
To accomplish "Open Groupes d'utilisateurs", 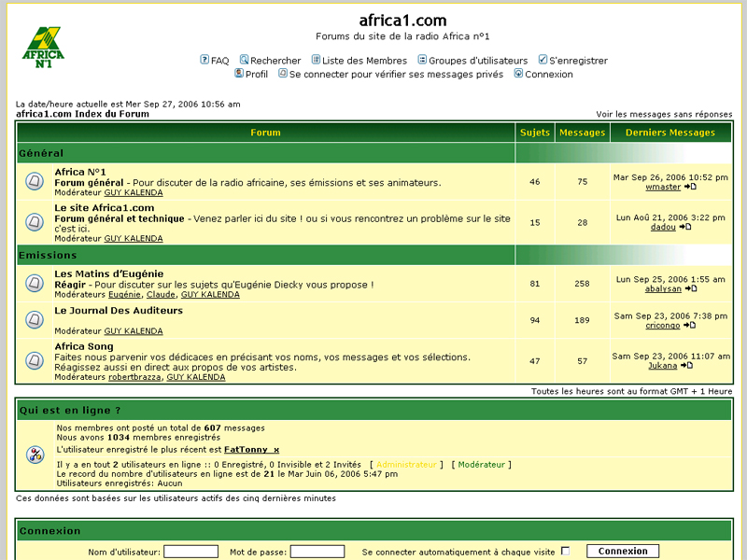I will pos(478,61).
